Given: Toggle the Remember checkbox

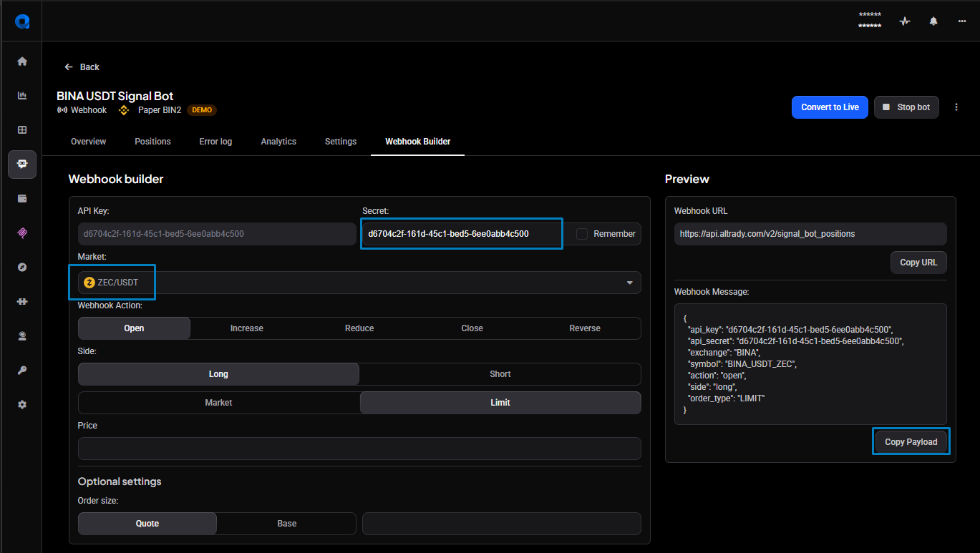Looking at the screenshot, I should pos(582,234).
